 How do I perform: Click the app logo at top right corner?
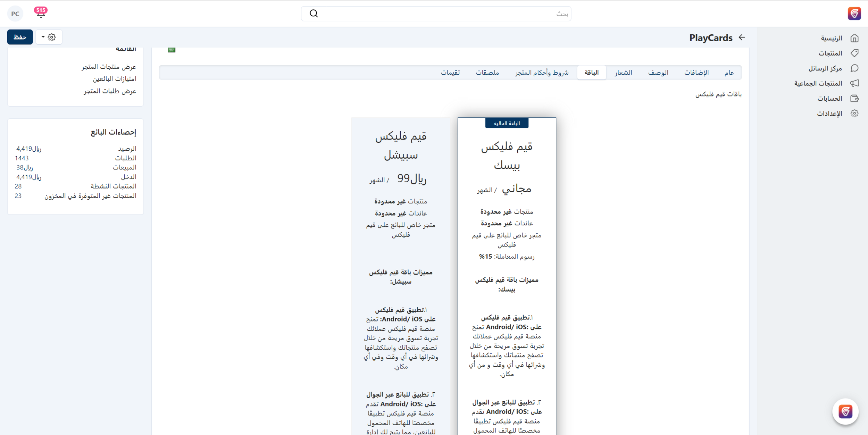pyautogui.click(x=854, y=14)
